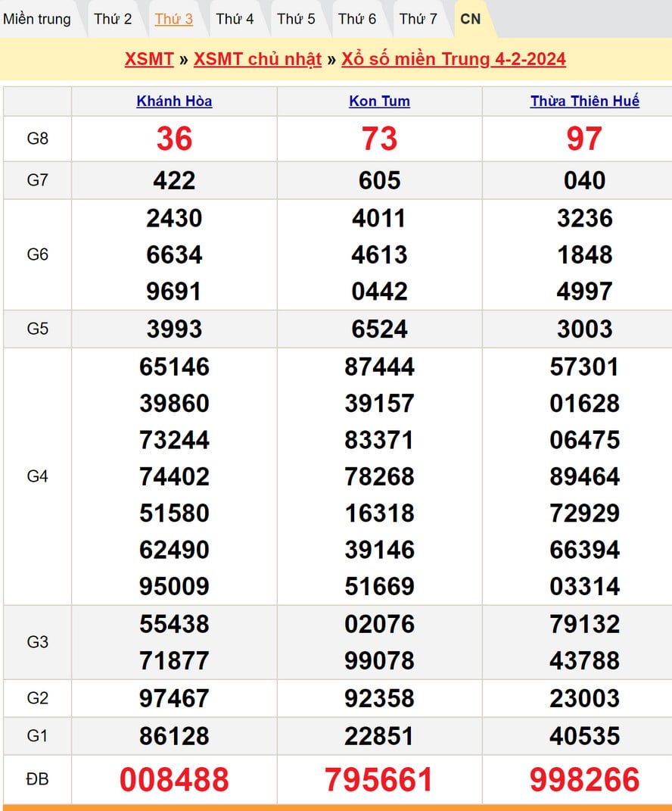
Task: Open the XSMT breadcrumb link
Action: [149, 60]
